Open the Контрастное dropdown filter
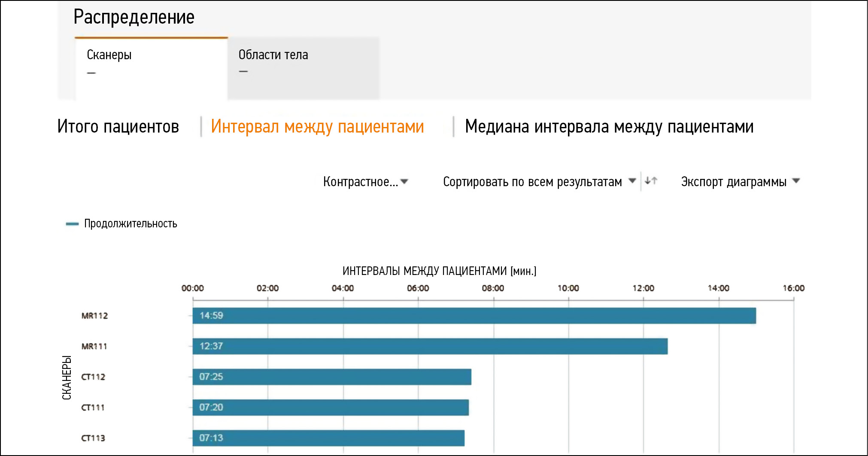868x456 pixels. [x=365, y=182]
